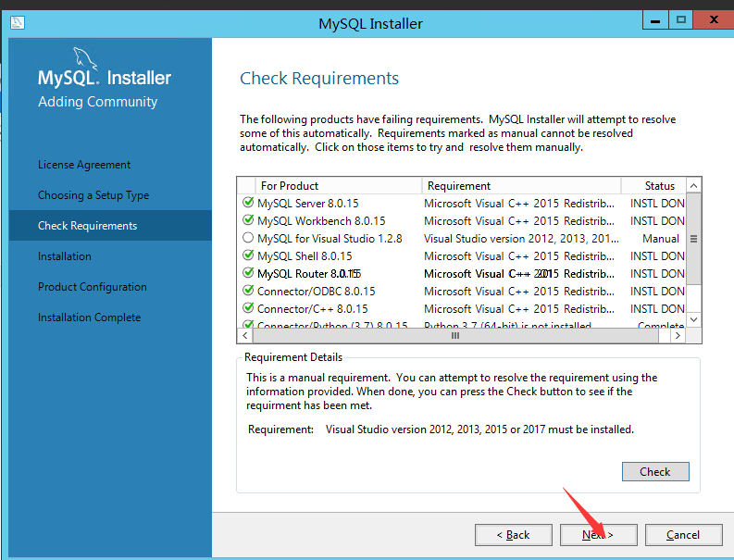Click the INSTL DON status for Connector/C++

657,308
